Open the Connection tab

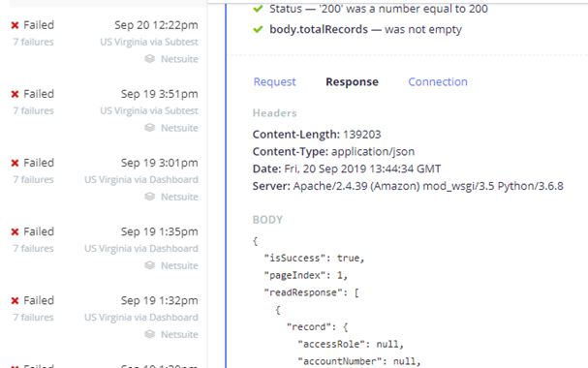438,81
